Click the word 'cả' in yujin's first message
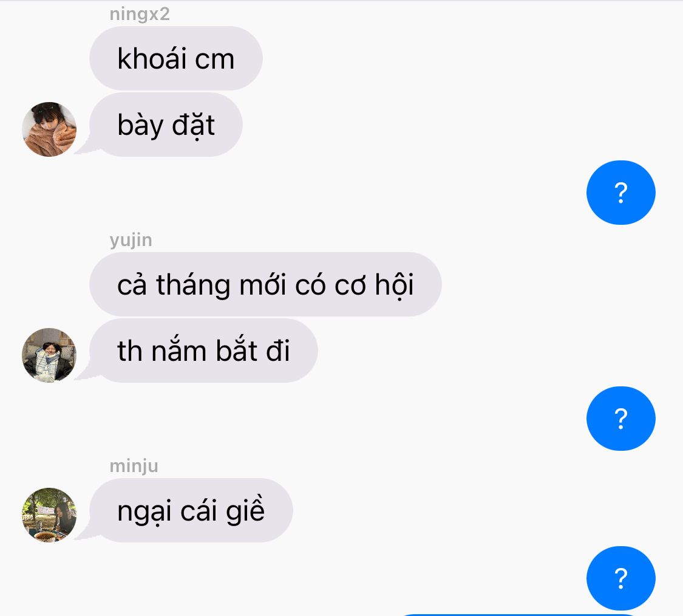Image resolution: width=683 pixels, height=616 pixels. [132, 285]
